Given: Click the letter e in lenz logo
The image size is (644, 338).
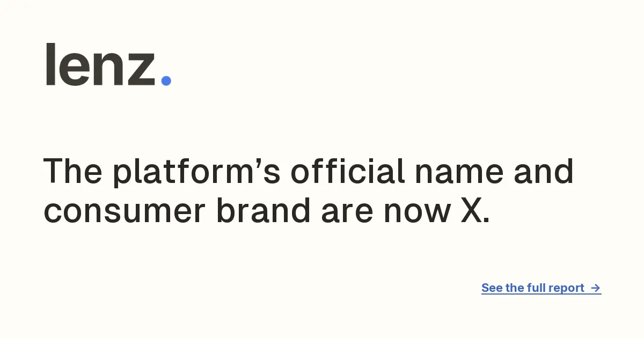Looking at the screenshot, I should [74, 69].
